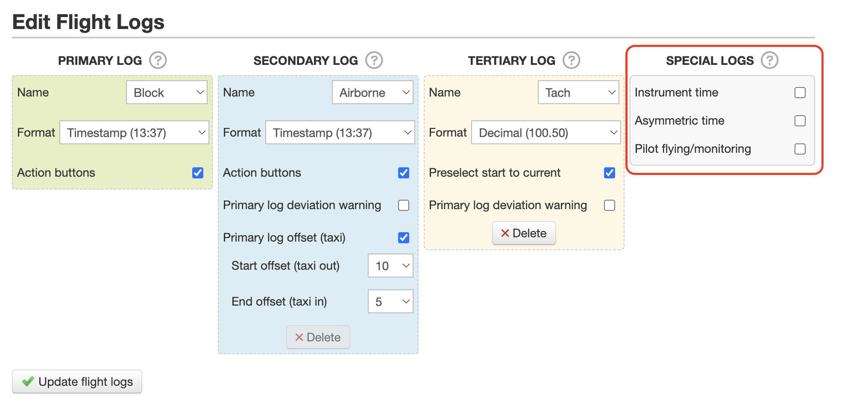This screenshot has width=868, height=414.
Task: Disable Action buttons for Primary Log
Action: [197, 173]
